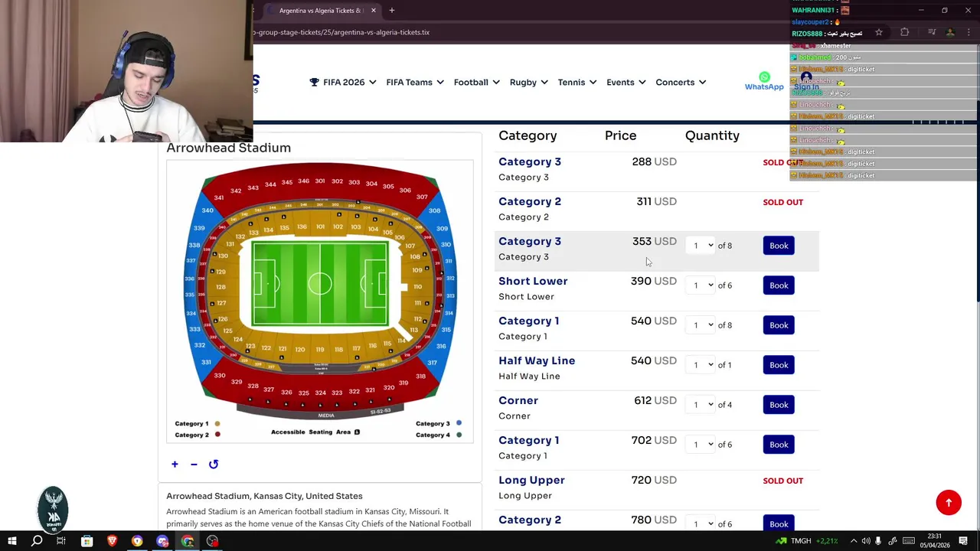Click the red scroll-to-top arrow button
The image size is (980, 551).
[x=948, y=503]
